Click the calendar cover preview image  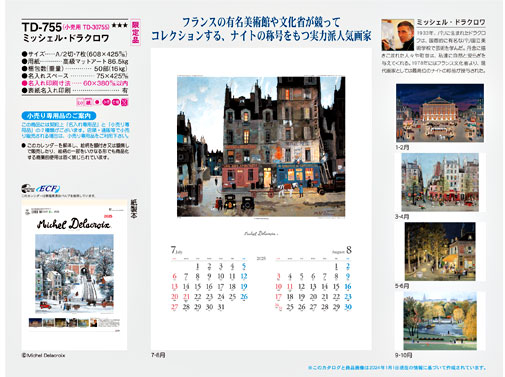[x=74, y=275]
